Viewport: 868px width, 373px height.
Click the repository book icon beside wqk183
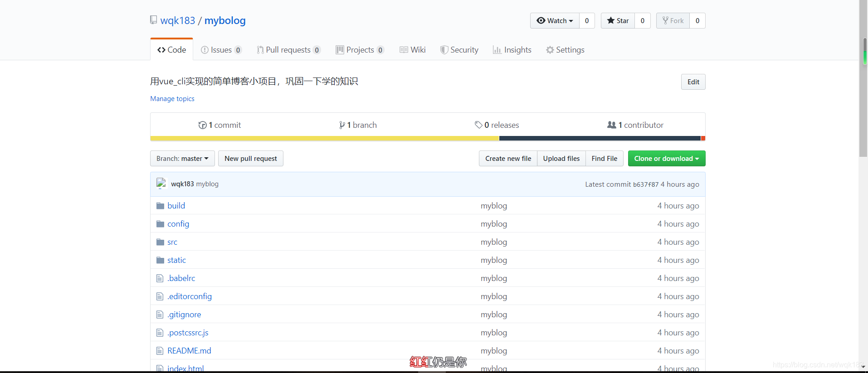(x=154, y=20)
